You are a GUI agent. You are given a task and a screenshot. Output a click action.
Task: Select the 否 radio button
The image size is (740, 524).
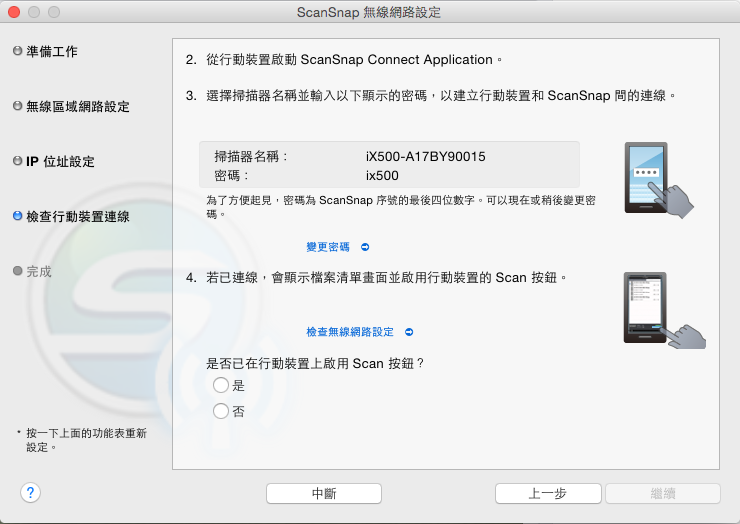tap(220, 411)
